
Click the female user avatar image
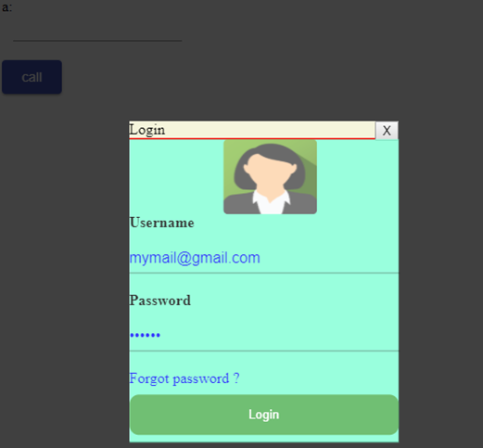[270, 176]
